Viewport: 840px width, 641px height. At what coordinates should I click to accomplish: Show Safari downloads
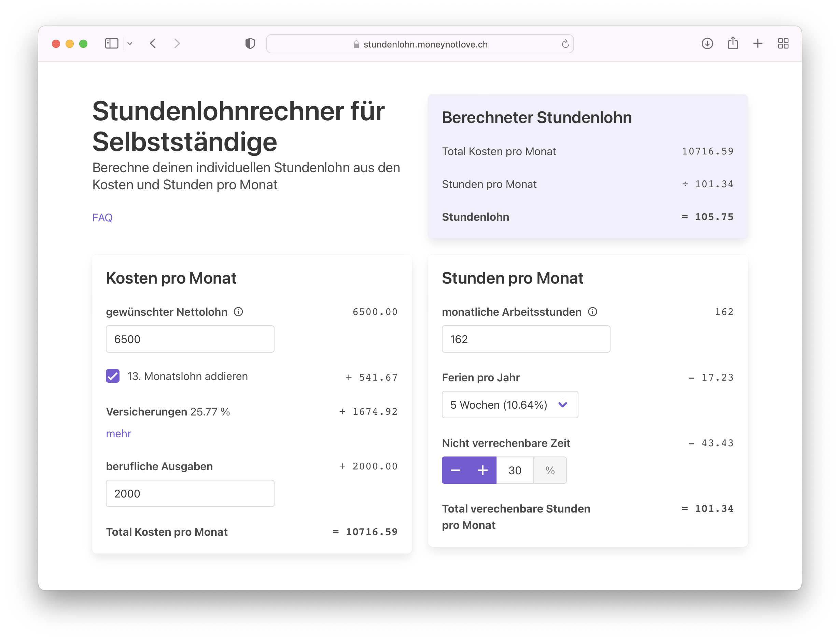pyautogui.click(x=707, y=43)
